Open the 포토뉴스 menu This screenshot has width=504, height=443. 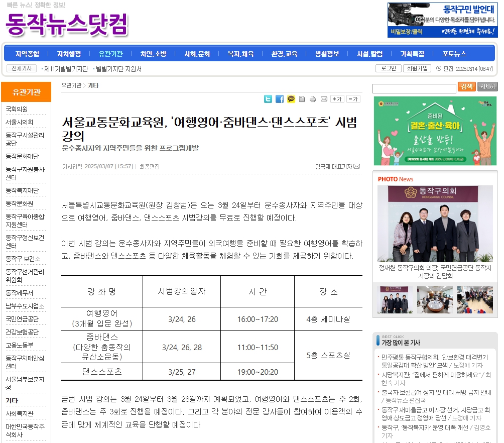pos(454,54)
